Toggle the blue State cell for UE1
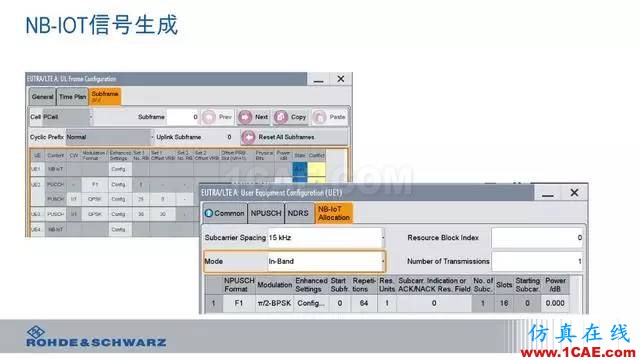The width and height of the screenshot is (640, 360). point(300,169)
